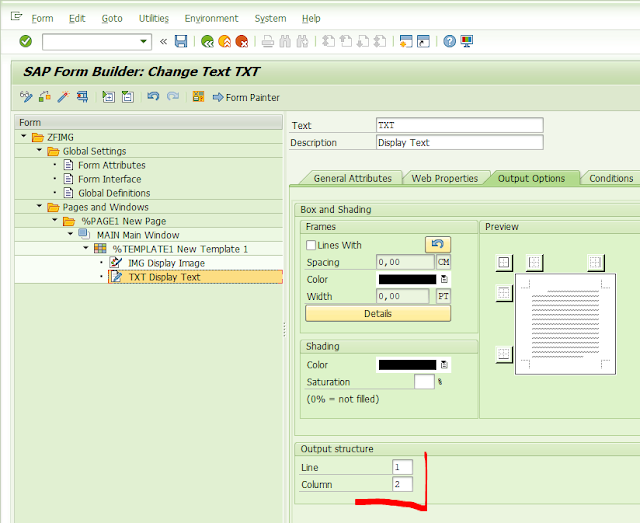Click the Frames color swatch
This screenshot has height=523, width=640.
tap(407, 279)
